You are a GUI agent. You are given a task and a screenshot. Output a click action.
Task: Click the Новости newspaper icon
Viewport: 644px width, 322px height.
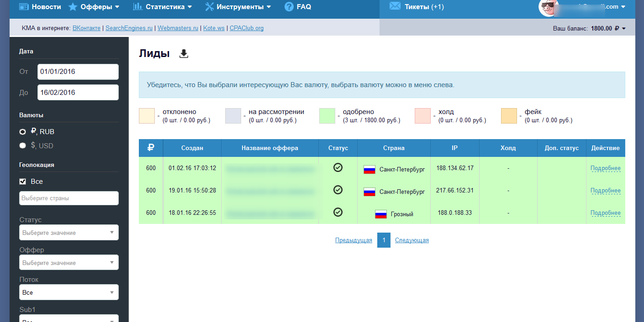[24, 7]
